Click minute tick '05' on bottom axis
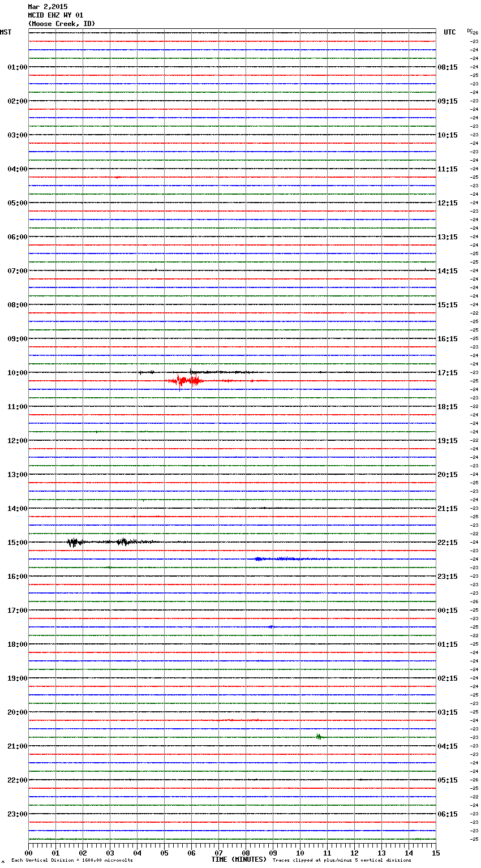Image resolution: width=481 pixels, height=868 pixels. click(164, 853)
